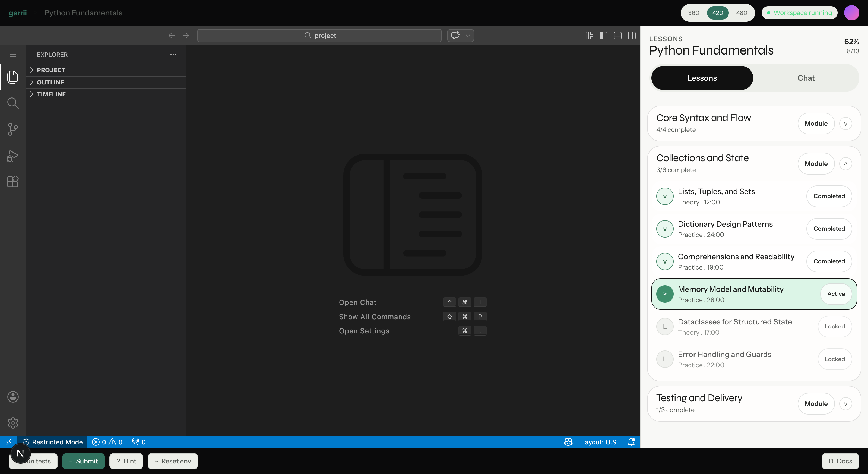The image size is (868, 474).
Task: Open the Search panel
Action: coord(13,103)
